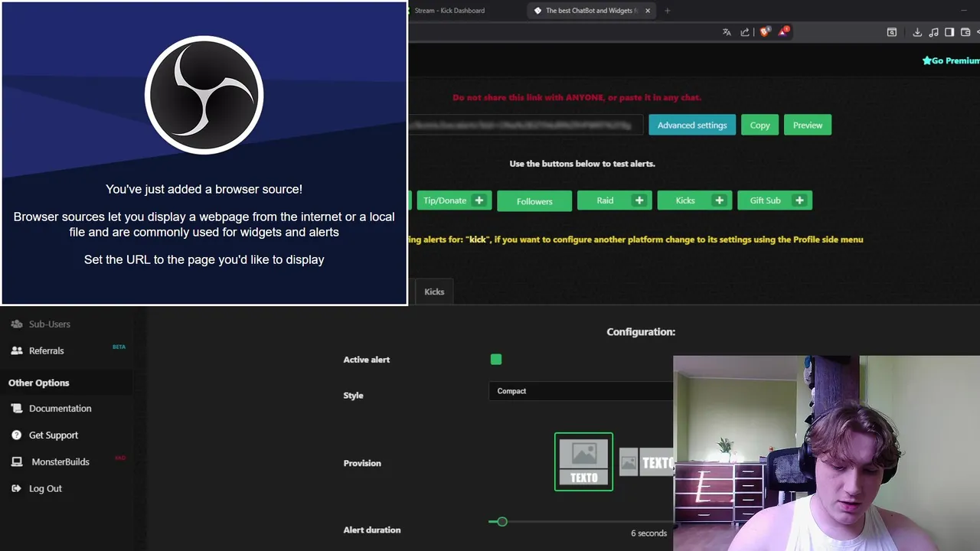Screen dimensions: 980x551
Task: Click the 'Configuration:' heading
Action: [x=641, y=332]
